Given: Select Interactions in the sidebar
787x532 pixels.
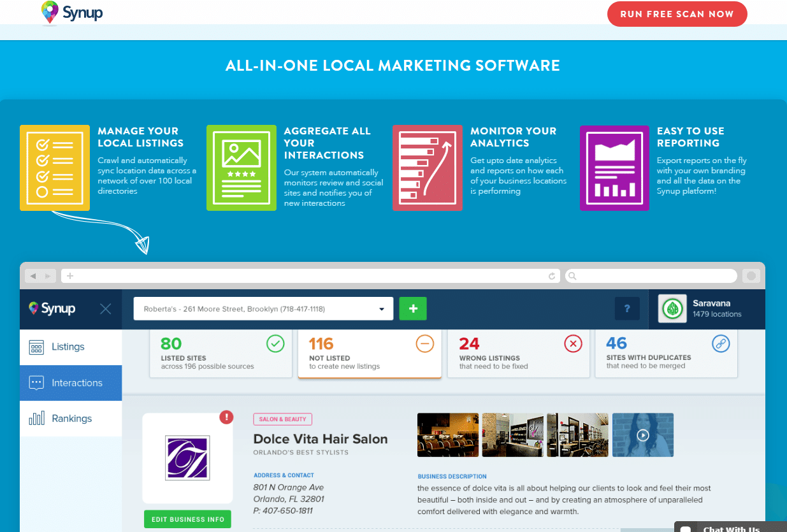Looking at the screenshot, I should point(71,383).
